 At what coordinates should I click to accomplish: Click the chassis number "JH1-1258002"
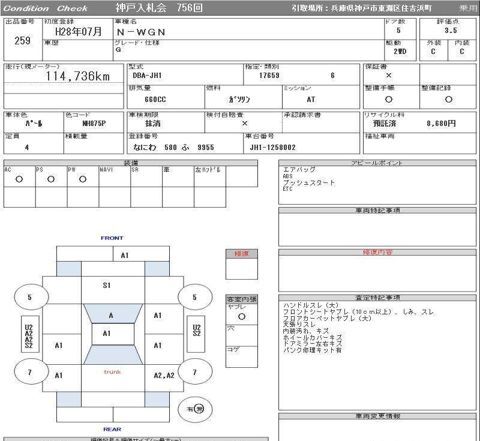click(273, 147)
